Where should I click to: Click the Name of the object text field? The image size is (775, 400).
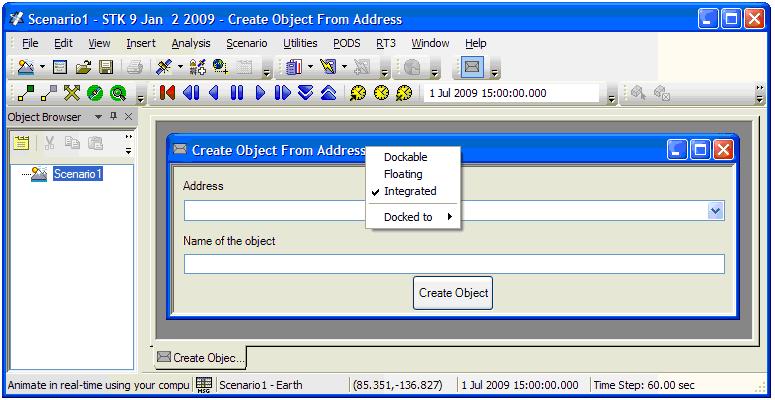point(454,264)
